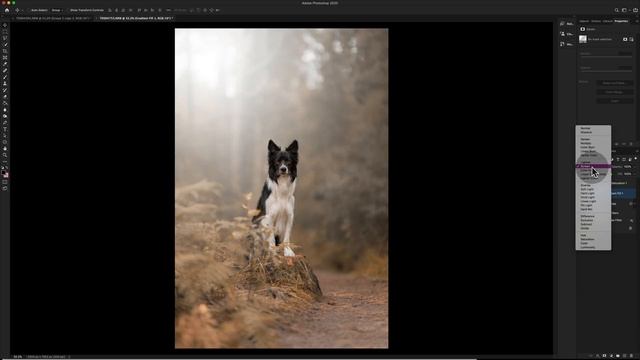Open the workspace switcher icon

click(624, 10)
